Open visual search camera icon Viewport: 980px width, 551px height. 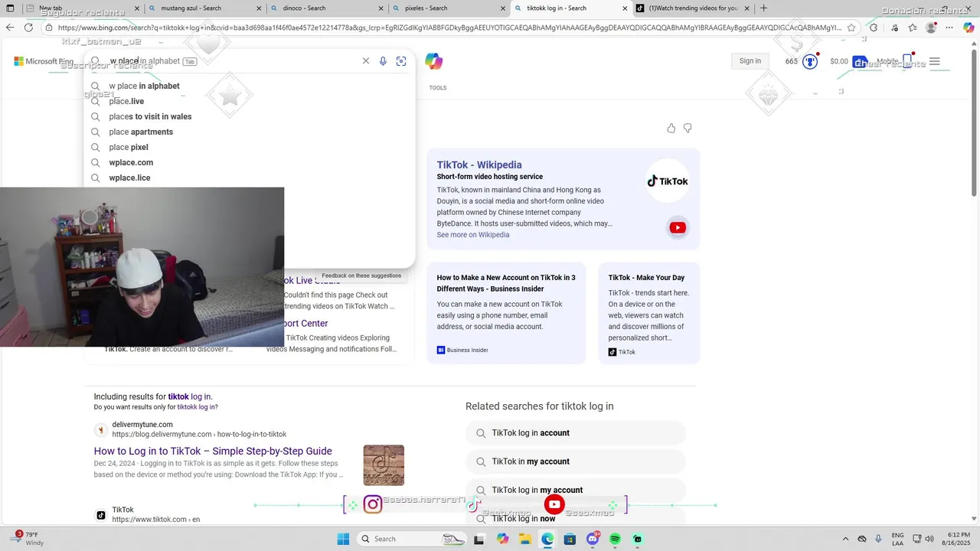tap(401, 61)
